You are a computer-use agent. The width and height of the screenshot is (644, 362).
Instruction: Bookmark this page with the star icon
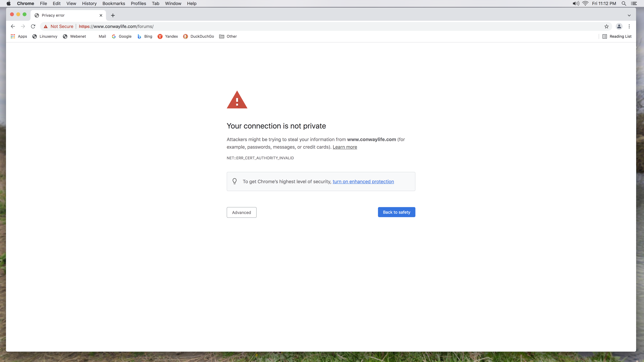(x=606, y=27)
